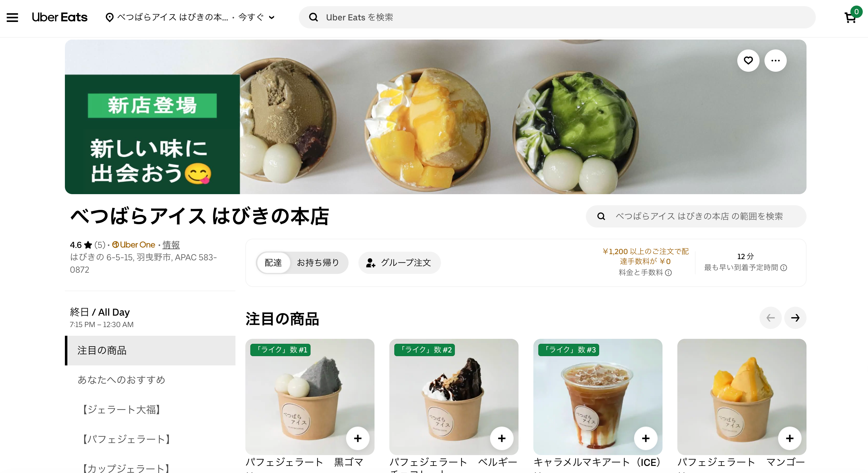Show next featured items with right arrow
The width and height of the screenshot is (868, 473).
[795, 317]
